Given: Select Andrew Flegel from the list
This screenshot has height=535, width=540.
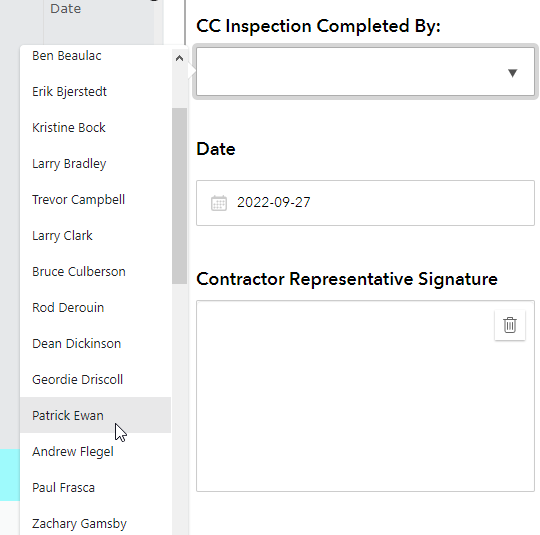Looking at the screenshot, I should [x=95, y=451].
